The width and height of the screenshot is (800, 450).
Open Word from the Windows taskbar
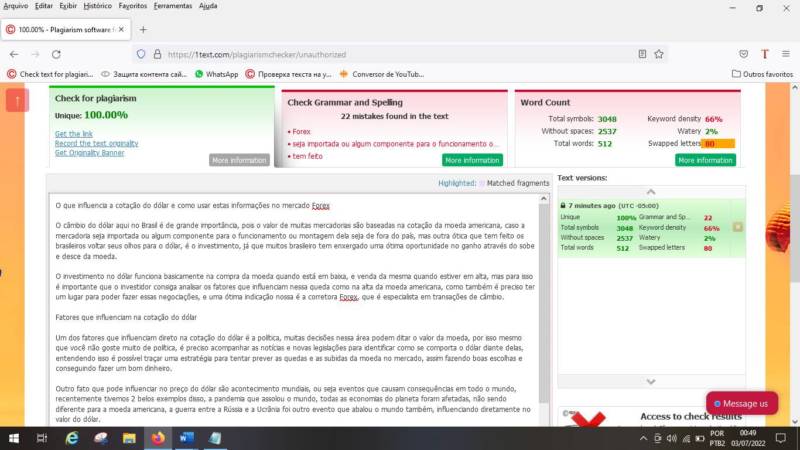(186, 438)
